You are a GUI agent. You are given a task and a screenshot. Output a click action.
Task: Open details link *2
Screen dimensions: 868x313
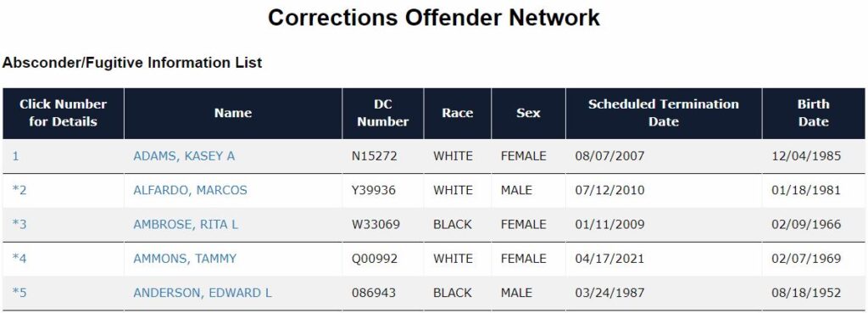click(19, 191)
